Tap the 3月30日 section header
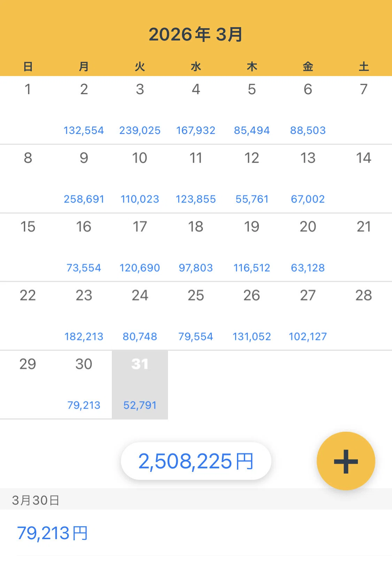The width and height of the screenshot is (392, 566). (x=196, y=500)
